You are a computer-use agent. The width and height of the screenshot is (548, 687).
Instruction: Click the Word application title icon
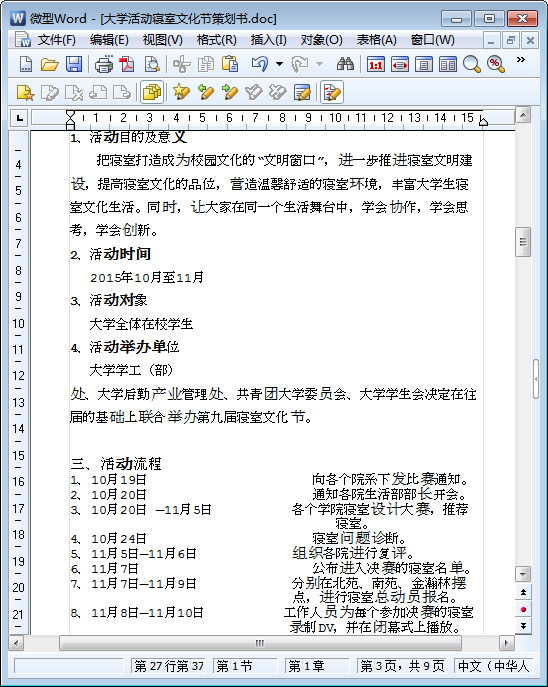[x=18, y=18]
